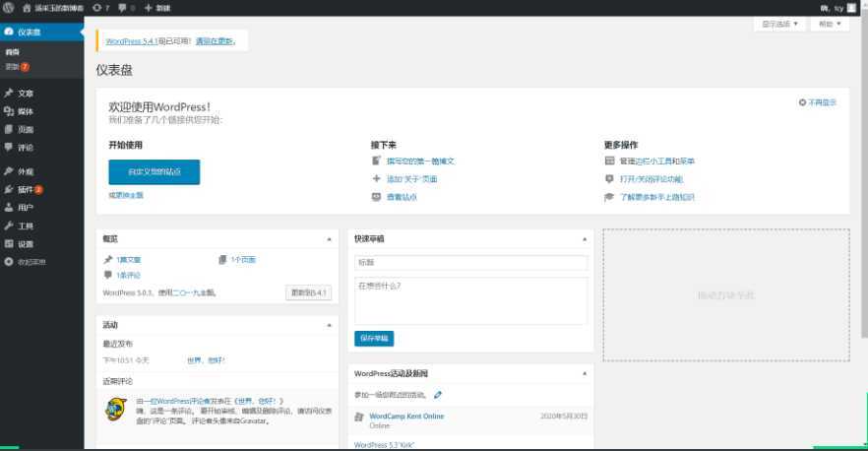
Task: Select 仪表盘 in the sidebar
Action: (42, 32)
